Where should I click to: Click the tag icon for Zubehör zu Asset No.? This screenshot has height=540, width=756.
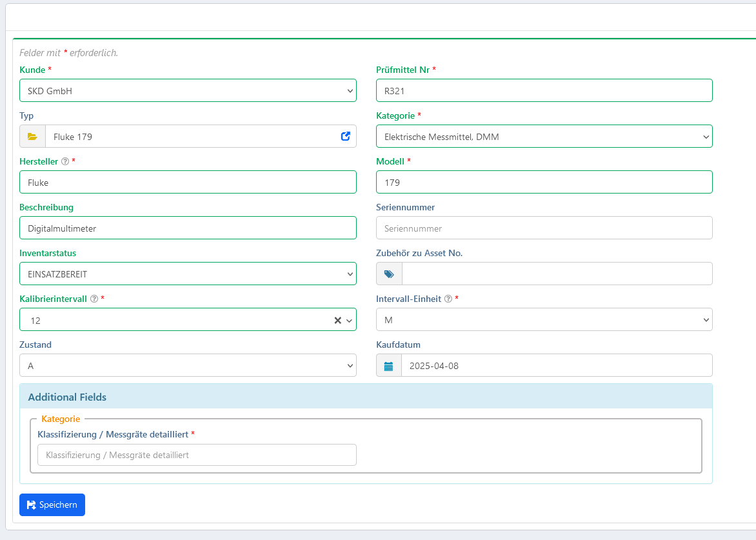coord(389,274)
